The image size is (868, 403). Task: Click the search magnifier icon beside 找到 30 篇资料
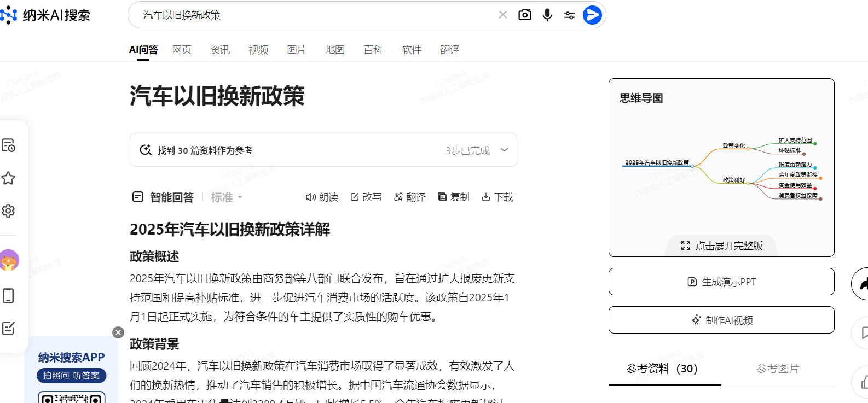coord(146,150)
